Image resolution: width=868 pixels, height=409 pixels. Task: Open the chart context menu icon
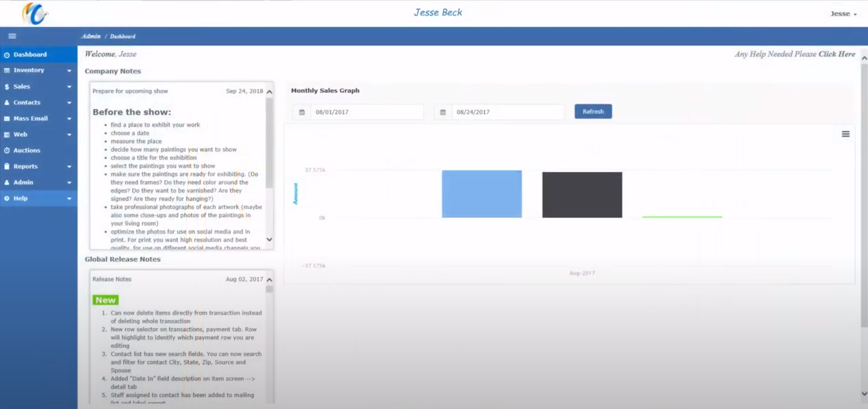[x=846, y=134]
